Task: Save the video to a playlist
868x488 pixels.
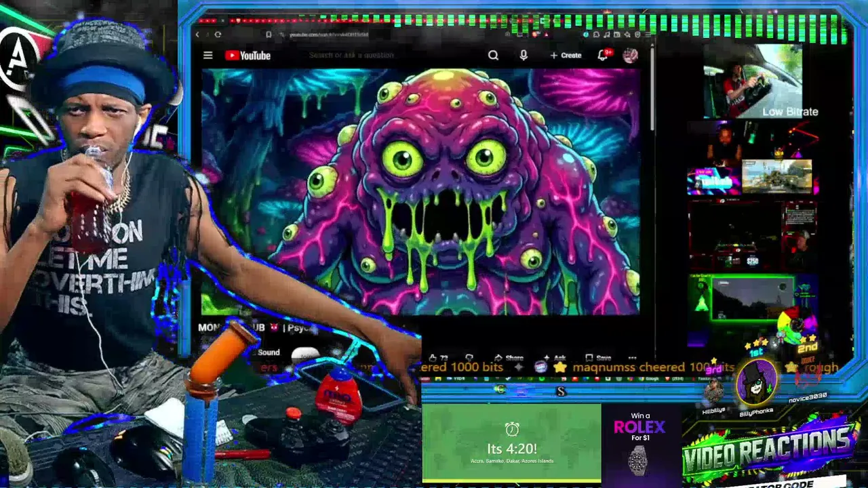Action: click(x=597, y=358)
